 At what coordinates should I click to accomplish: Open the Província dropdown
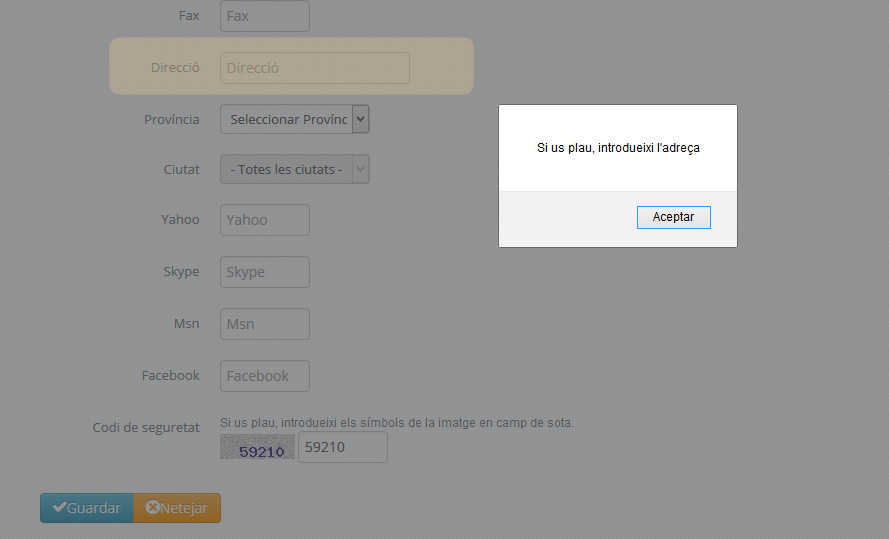[295, 119]
